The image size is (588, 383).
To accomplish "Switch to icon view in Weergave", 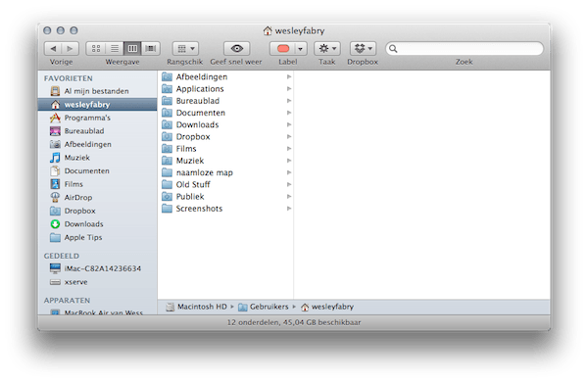I will (96, 48).
